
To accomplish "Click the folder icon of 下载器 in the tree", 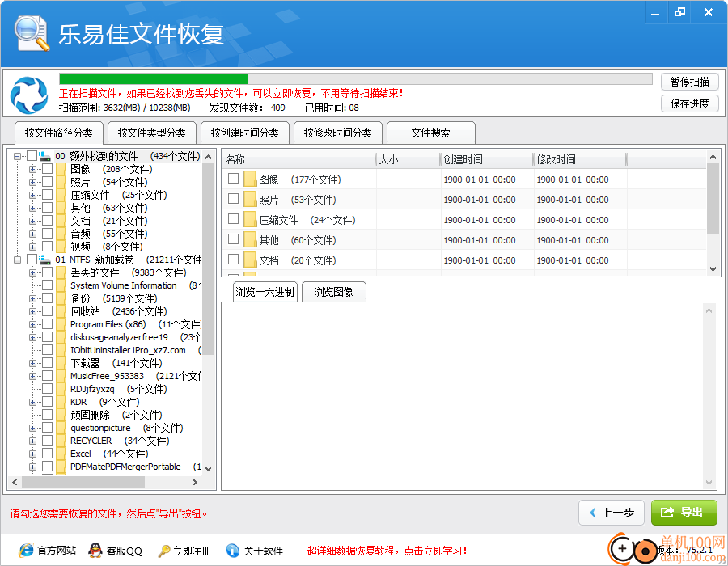I will pyautogui.click(x=61, y=363).
